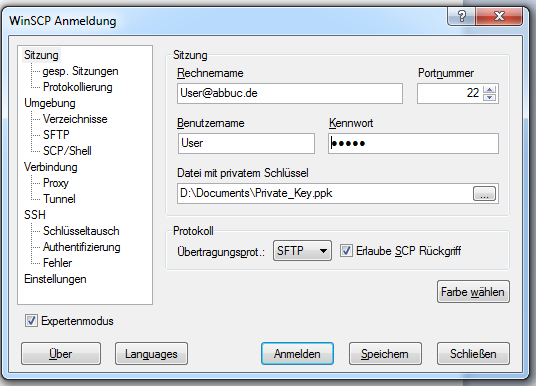Image resolution: width=536 pixels, height=386 pixels.
Task: Select the Sitzung tree node
Action: pos(41,55)
